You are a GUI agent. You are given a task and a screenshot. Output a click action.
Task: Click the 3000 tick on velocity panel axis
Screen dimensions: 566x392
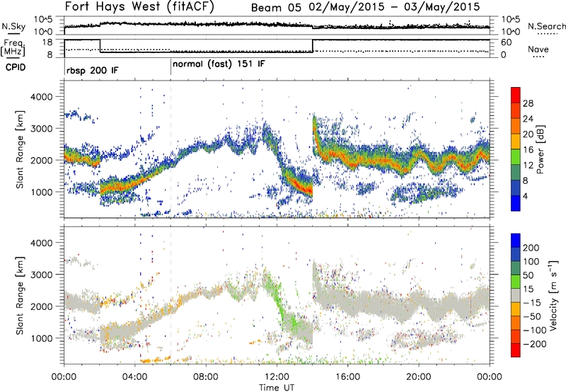point(41,275)
